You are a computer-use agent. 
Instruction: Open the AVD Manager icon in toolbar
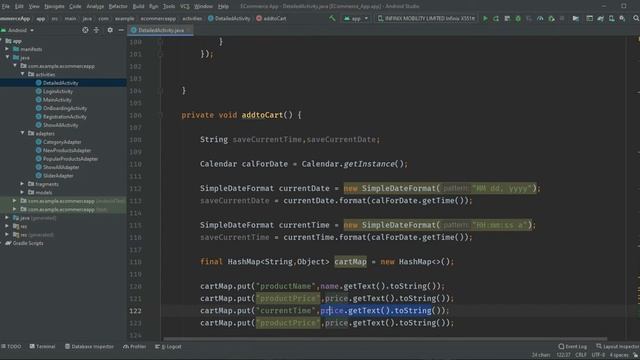[x=611, y=18]
